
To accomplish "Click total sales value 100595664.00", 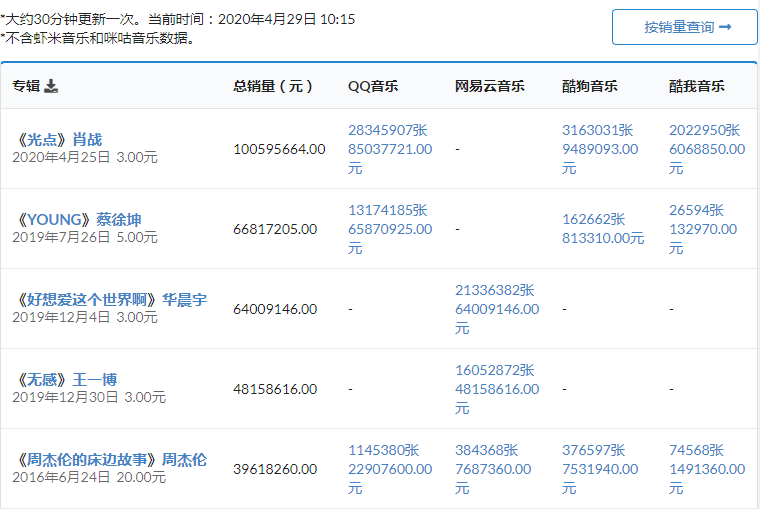I will click(x=279, y=149).
